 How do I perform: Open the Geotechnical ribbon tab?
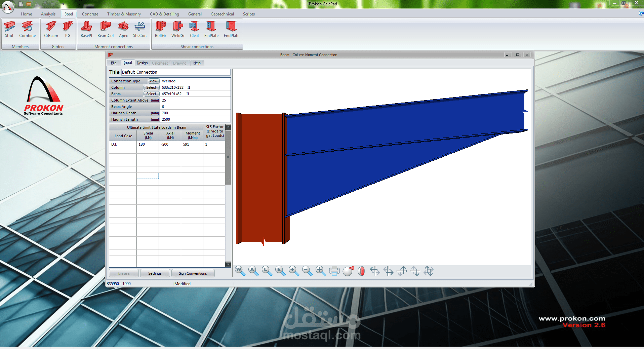[222, 14]
